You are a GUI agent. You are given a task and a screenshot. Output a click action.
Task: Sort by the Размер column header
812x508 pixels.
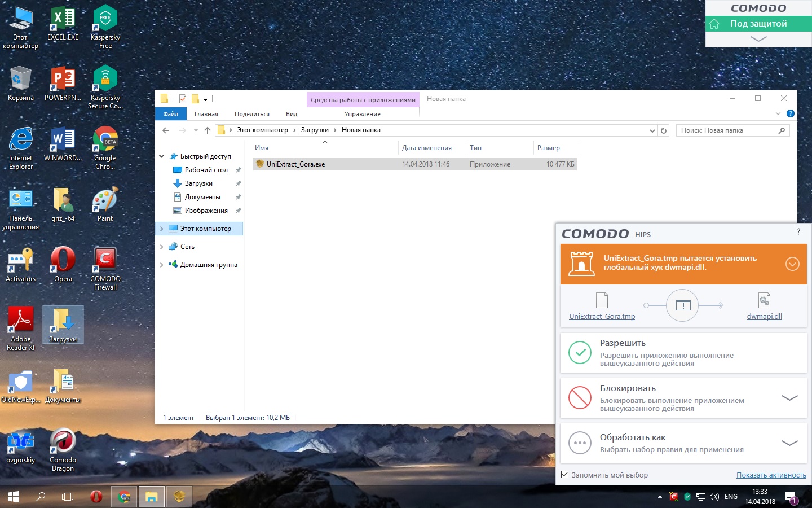(x=549, y=148)
